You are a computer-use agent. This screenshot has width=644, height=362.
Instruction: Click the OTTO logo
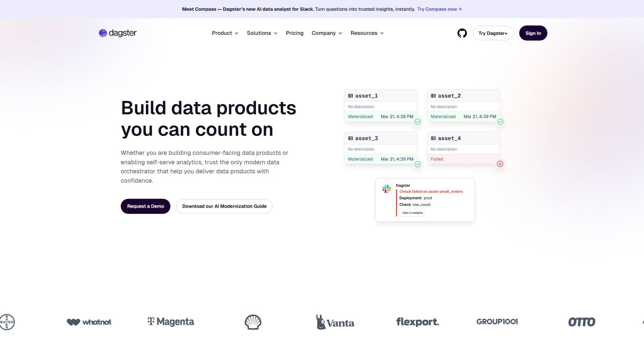coord(582,322)
